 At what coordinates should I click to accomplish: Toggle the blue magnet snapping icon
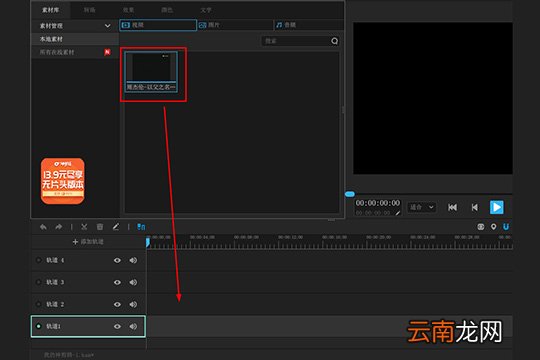[x=506, y=227]
